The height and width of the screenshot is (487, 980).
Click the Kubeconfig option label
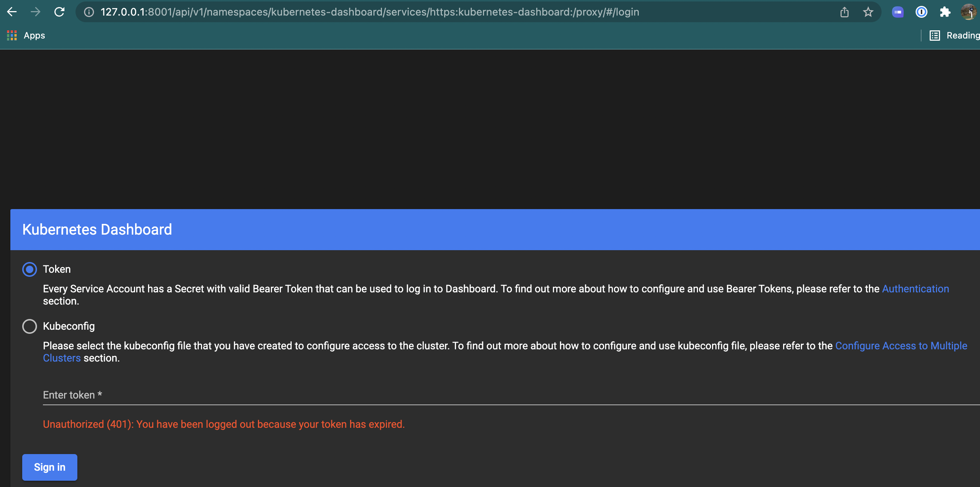click(69, 326)
